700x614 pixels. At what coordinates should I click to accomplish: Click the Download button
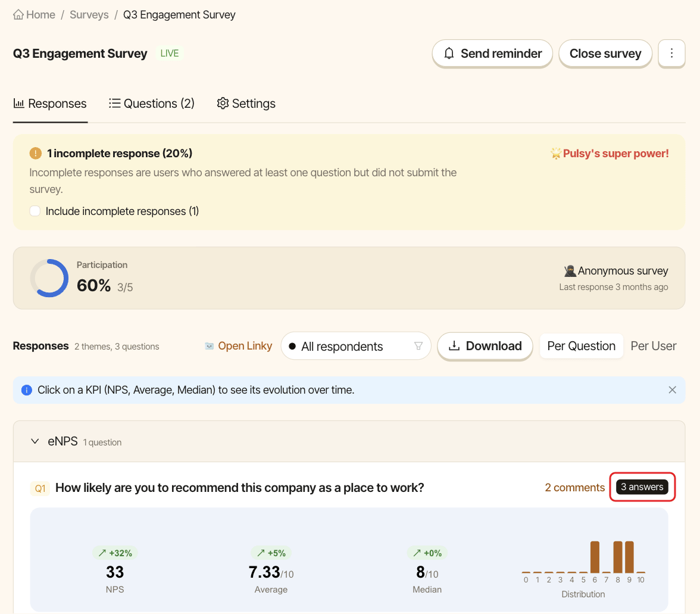[485, 346]
